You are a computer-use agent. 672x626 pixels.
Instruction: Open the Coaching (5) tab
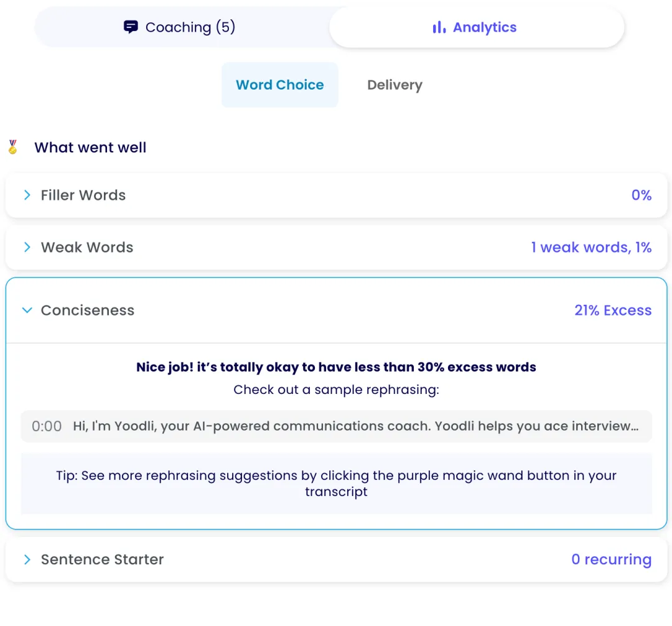click(182, 27)
